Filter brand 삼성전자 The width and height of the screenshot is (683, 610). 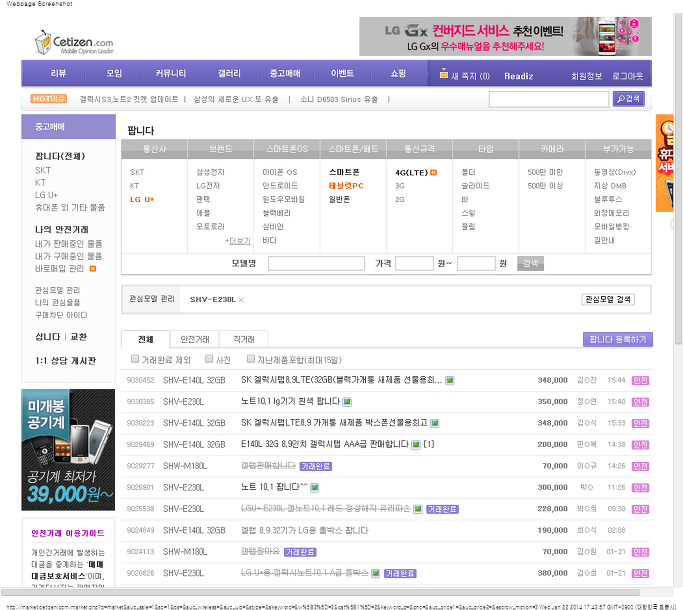[210, 173]
